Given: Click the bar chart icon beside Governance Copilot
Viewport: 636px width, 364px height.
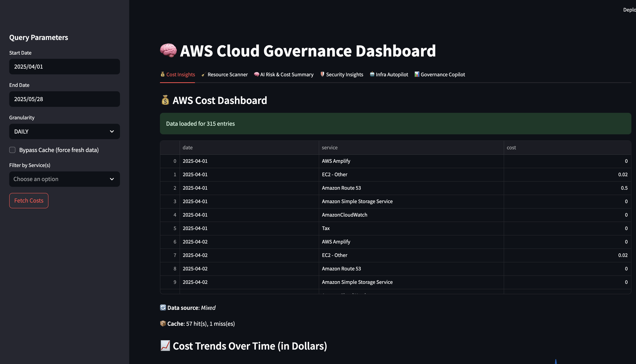Looking at the screenshot, I should [417, 74].
